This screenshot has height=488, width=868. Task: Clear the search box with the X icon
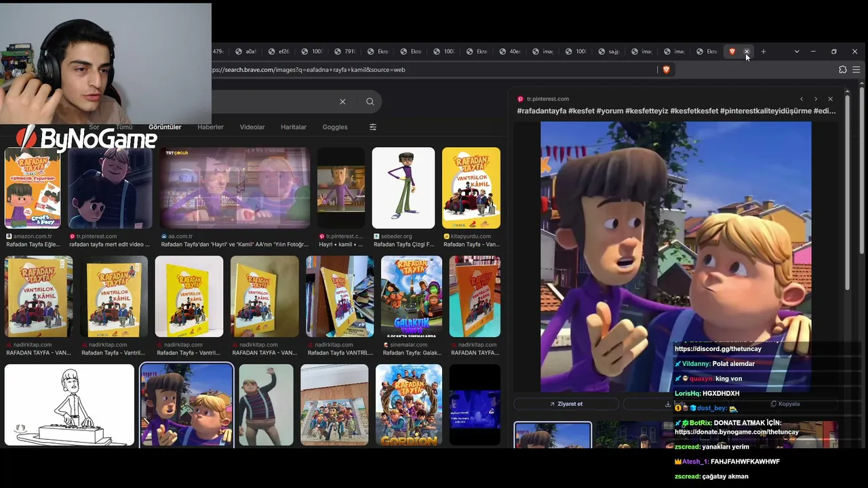[x=342, y=102]
